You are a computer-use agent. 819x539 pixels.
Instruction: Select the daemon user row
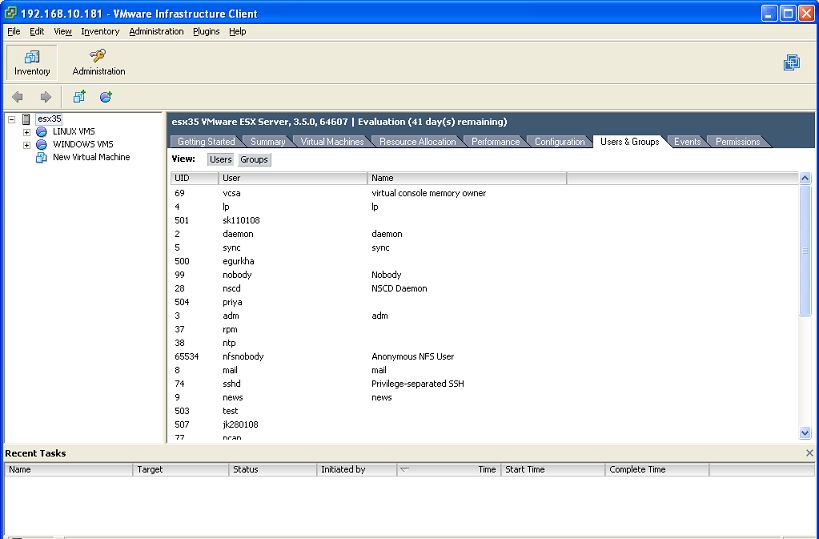[485, 234]
